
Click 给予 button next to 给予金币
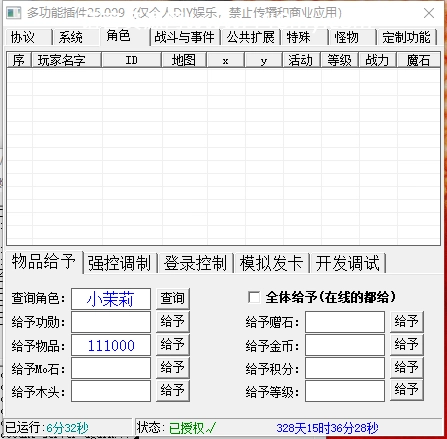click(407, 345)
